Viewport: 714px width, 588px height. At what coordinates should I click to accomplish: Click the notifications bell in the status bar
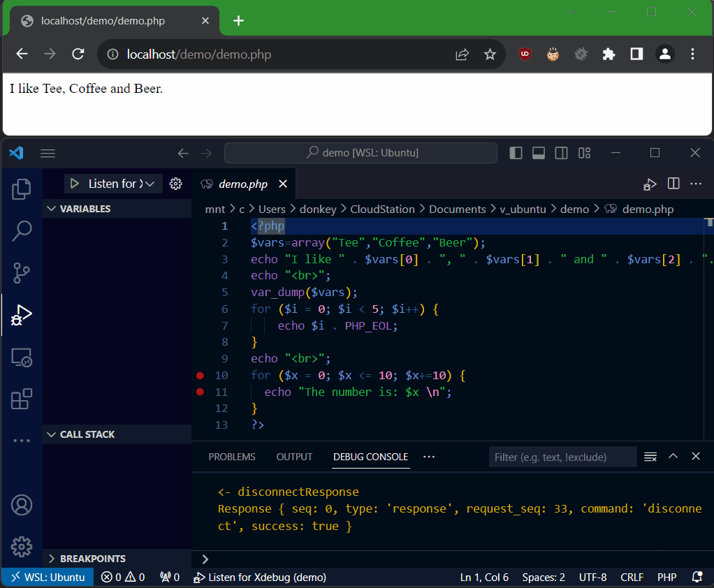pos(696,577)
